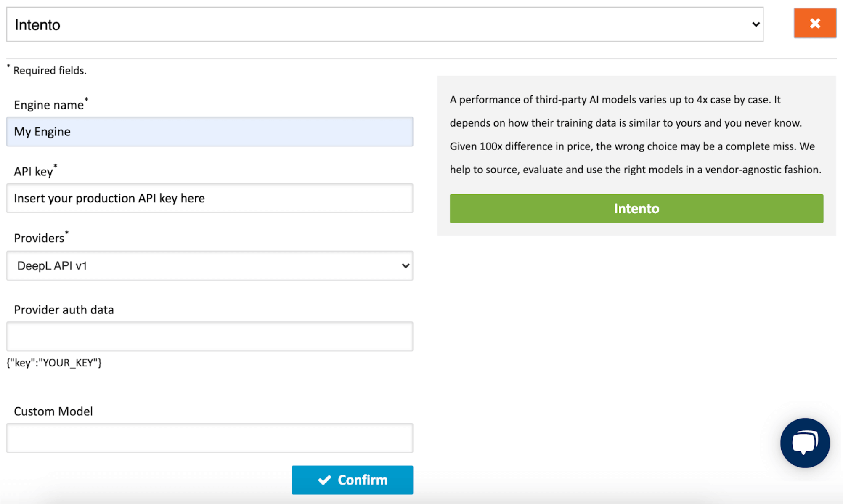Screen dimensions: 843x504
Task: Click the {"key":"YOUR_KEY"} hint text
Action: click(x=54, y=363)
